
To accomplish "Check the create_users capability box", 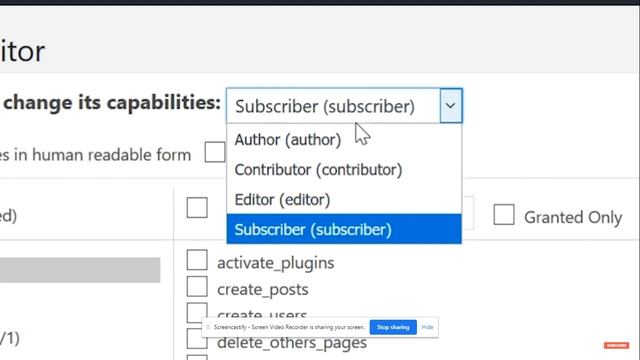I will click(197, 313).
